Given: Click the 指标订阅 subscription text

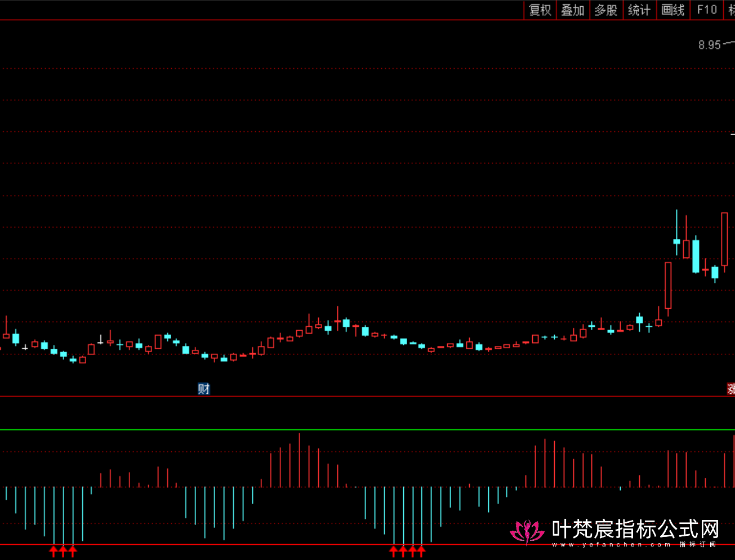Looking at the screenshot, I should pyautogui.click(x=698, y=545).
